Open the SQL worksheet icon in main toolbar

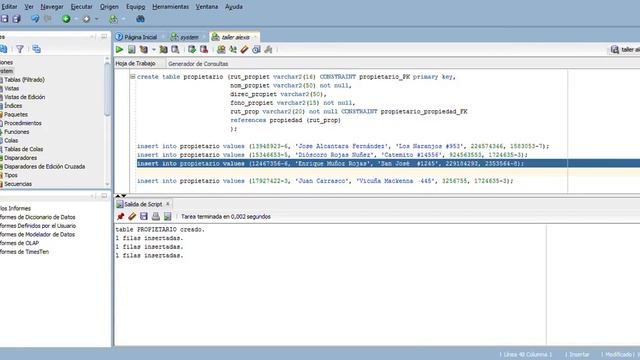tap(113, 19)
